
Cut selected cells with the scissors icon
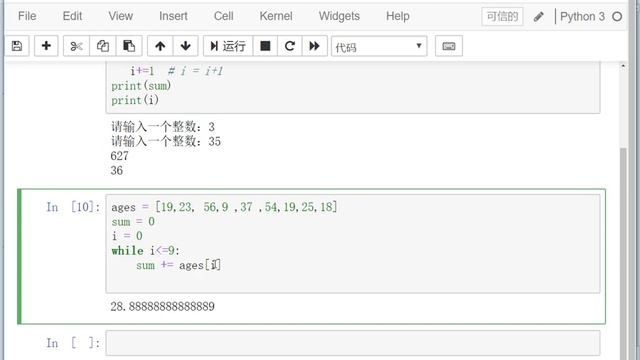(76, 46)
